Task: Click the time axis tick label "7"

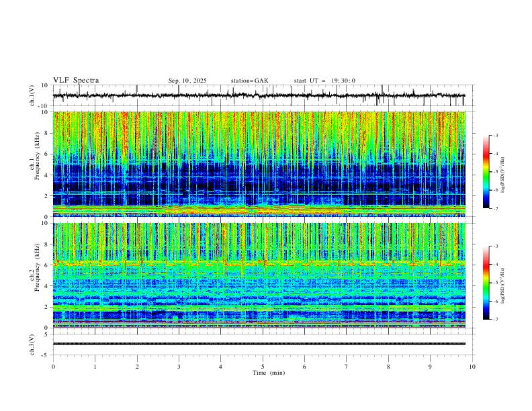Action: (347, 367)
